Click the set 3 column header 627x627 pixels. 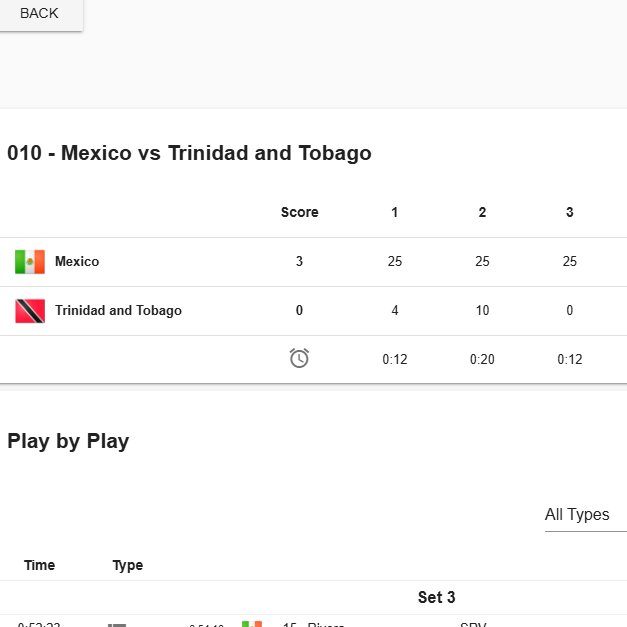click(x=570, y=212)
